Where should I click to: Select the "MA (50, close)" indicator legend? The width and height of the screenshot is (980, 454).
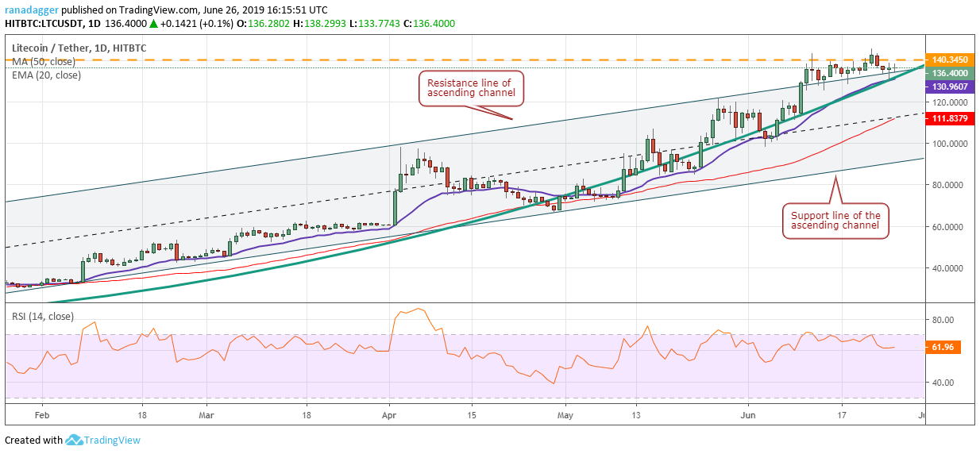44,61
